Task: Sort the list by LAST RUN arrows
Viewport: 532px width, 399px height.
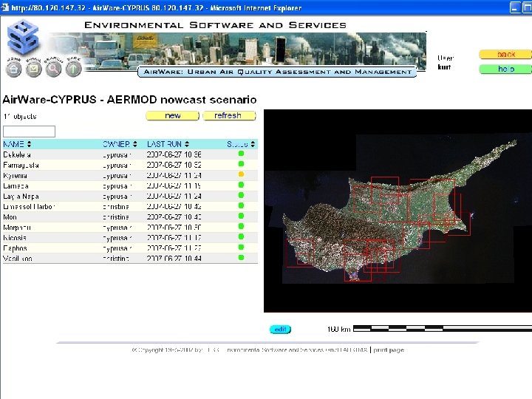Action: 187,144
